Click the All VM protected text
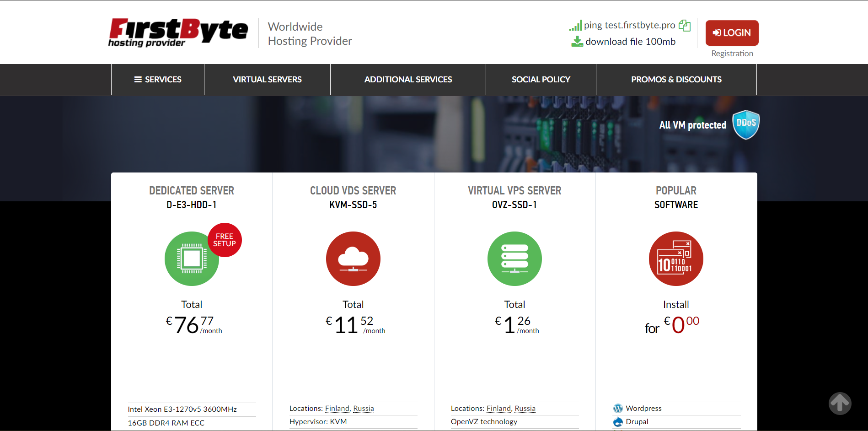Viewport: 868px width, 431px height. click(692, 125)
